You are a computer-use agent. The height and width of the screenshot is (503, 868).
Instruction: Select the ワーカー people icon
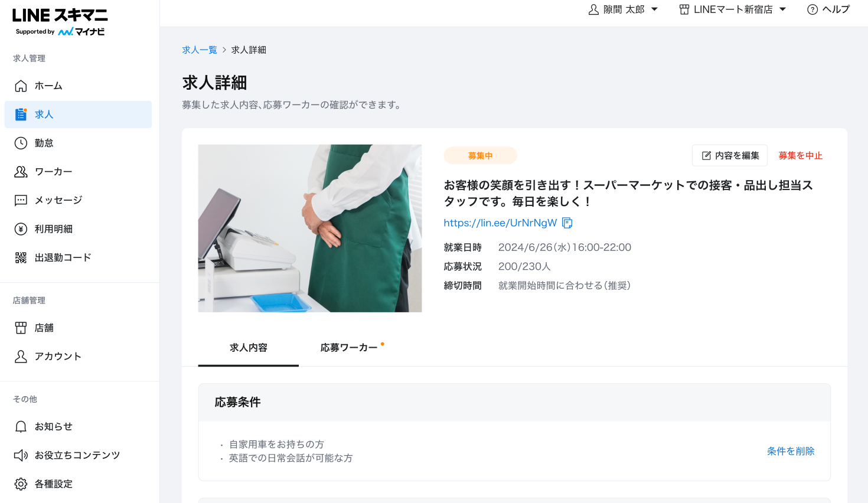point(21,172)
